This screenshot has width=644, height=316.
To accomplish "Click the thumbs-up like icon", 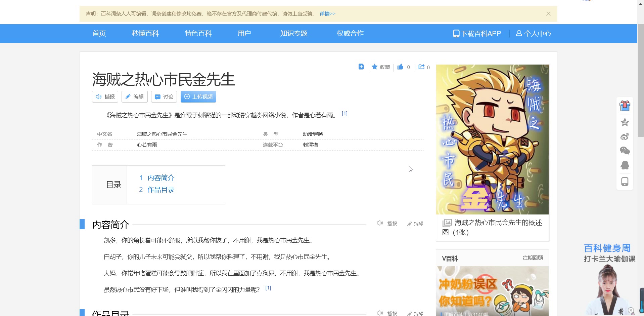I will [x=400, y=67].
